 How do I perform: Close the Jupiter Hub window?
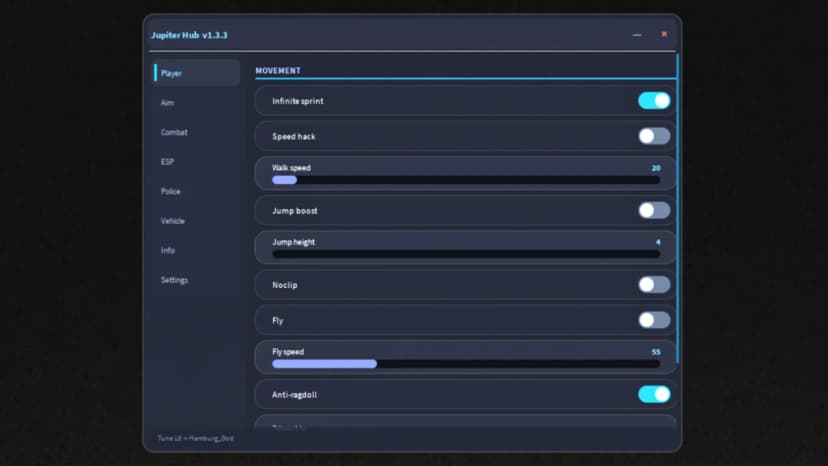point(664,34)
